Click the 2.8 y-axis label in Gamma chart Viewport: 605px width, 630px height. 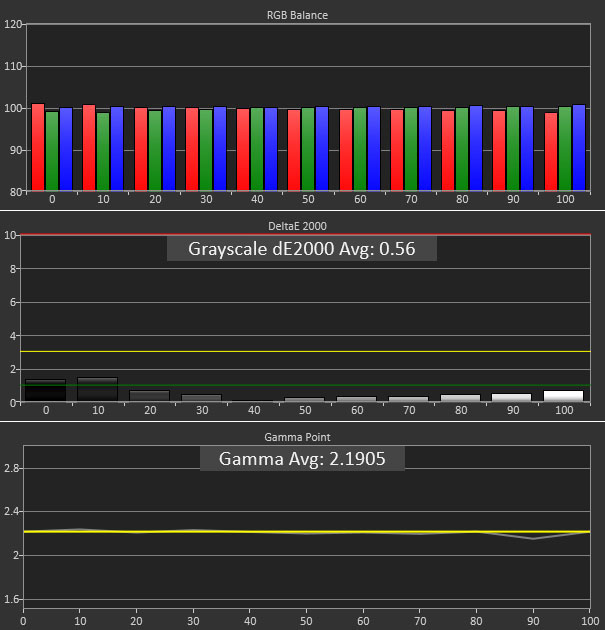click(11, 468)
